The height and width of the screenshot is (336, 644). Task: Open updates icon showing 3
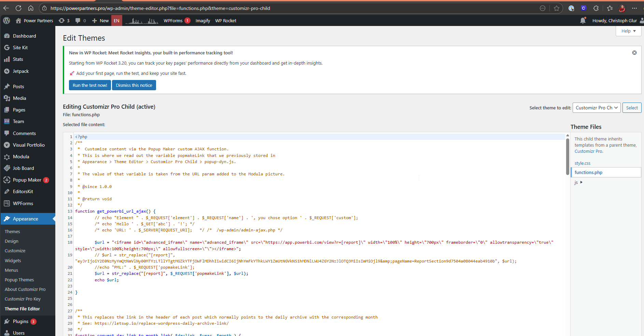click(x=64, y=21)
